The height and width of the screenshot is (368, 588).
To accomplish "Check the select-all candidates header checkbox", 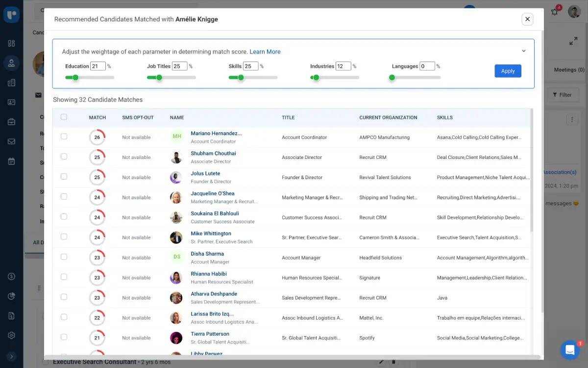I will pyautogui.click(x=64, y=117).
